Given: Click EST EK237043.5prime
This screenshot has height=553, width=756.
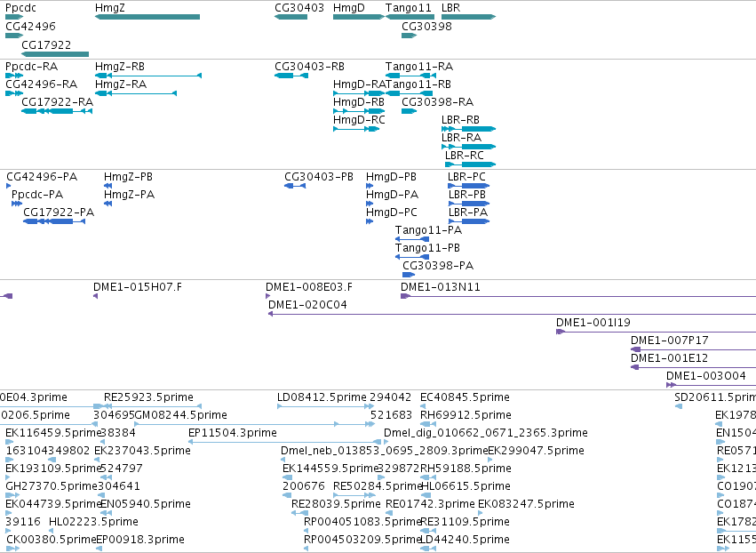Looking at the screenshot, I should 142,451.
